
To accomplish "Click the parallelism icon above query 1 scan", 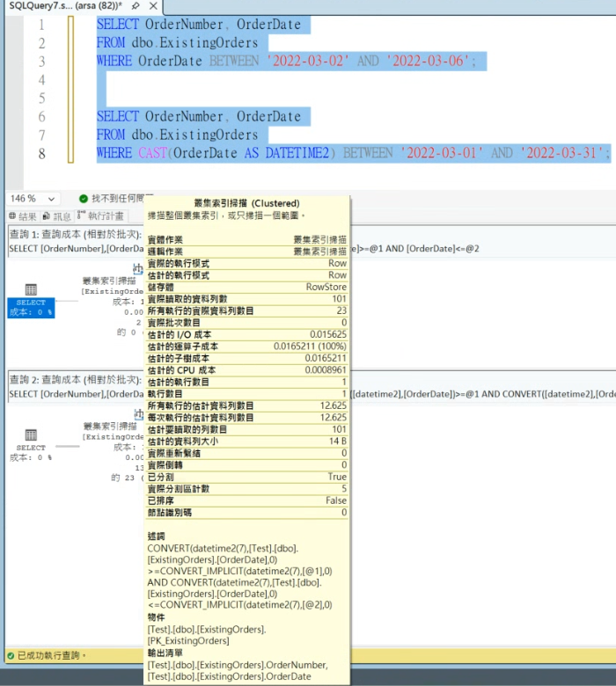I will click(x=138, y=268).
